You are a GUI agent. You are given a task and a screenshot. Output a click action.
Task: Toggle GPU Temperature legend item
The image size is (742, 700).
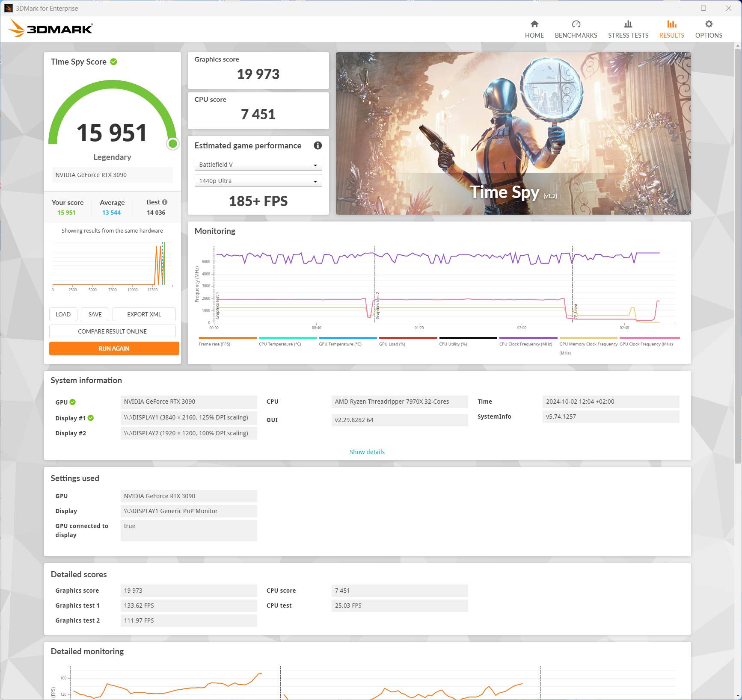click(x=348, y=341)
